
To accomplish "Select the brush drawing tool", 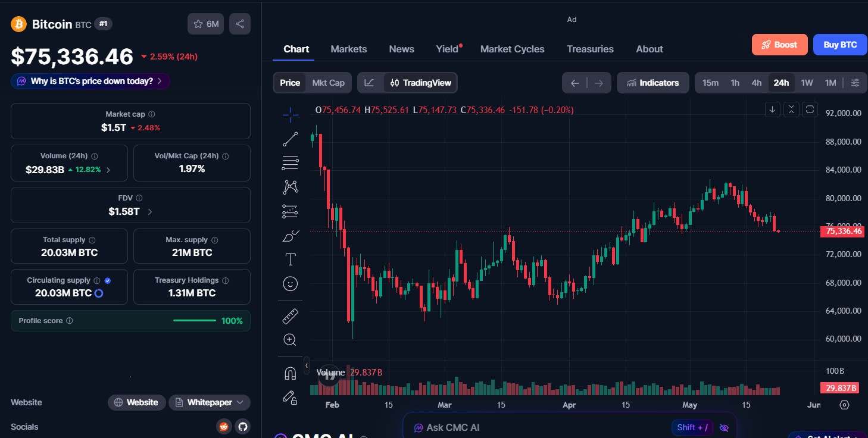I will click(291, 236).
